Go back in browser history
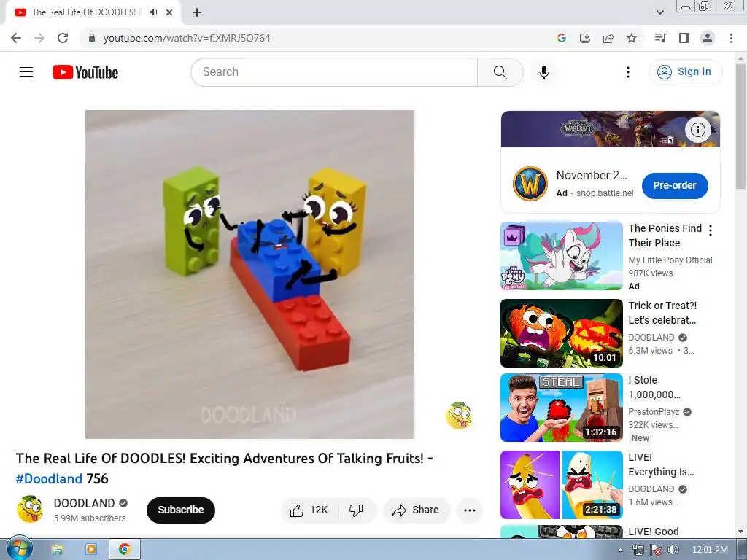The image size is (747, 560). [16, 38]
